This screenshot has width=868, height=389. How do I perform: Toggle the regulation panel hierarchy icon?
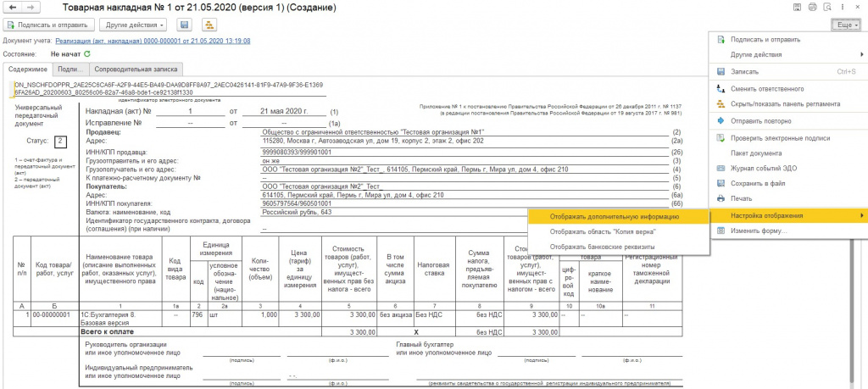[210, 25]
